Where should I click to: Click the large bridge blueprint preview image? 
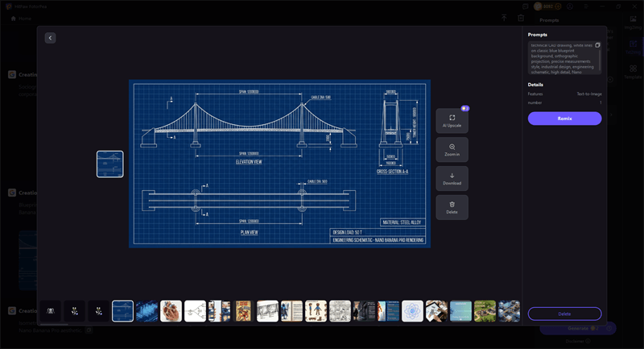tap(279, 164)
